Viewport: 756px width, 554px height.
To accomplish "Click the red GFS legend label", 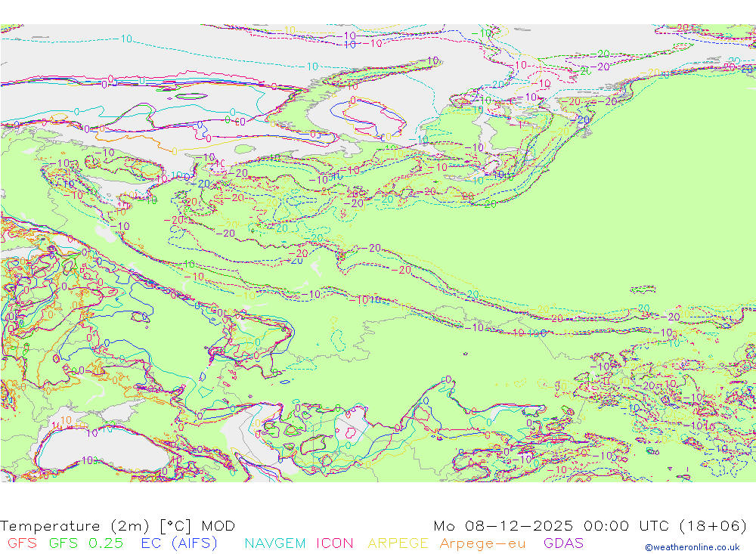I will click(22, 543).
